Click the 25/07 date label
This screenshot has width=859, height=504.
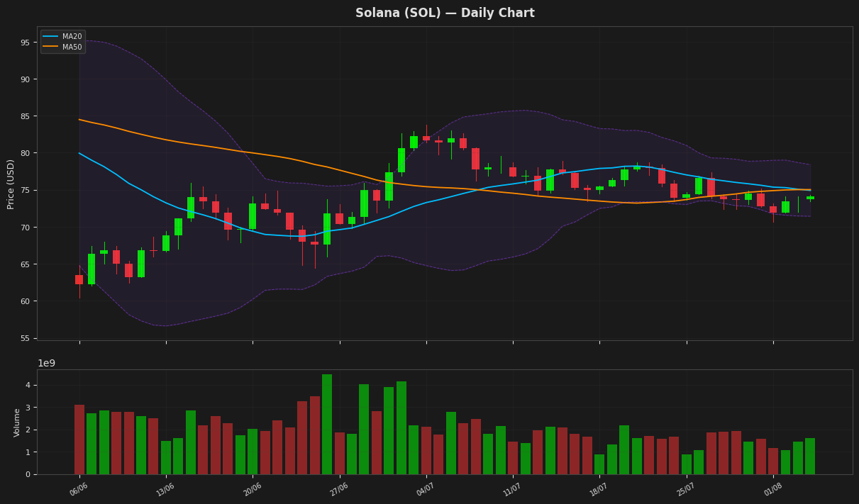[x=686, y=489]
